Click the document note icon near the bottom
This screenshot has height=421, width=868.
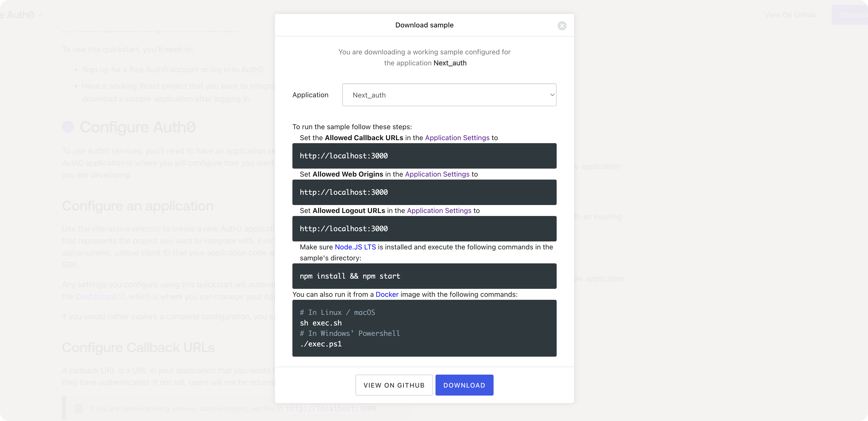79,408
